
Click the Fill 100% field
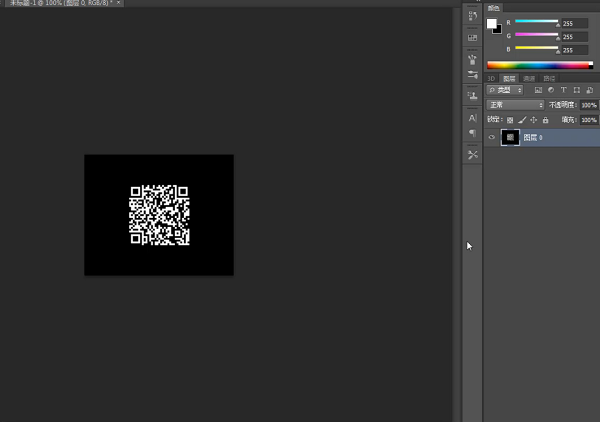589,120
